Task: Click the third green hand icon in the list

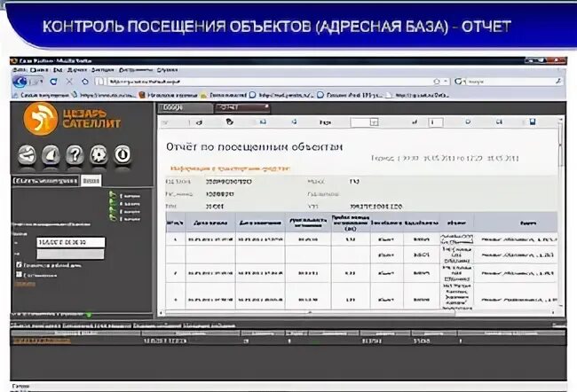Action: (x=113, y=211)
